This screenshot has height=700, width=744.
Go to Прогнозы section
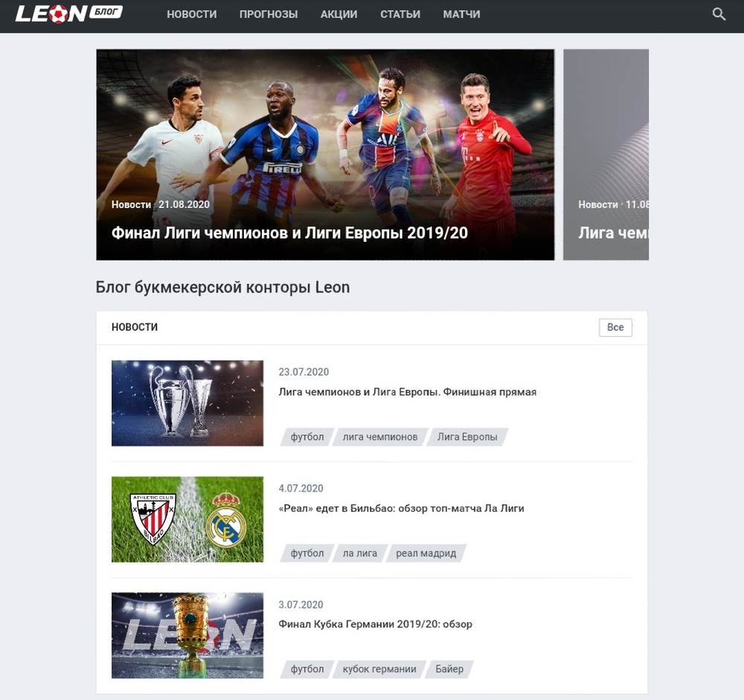pyautogui.click(x=269, y=14)
